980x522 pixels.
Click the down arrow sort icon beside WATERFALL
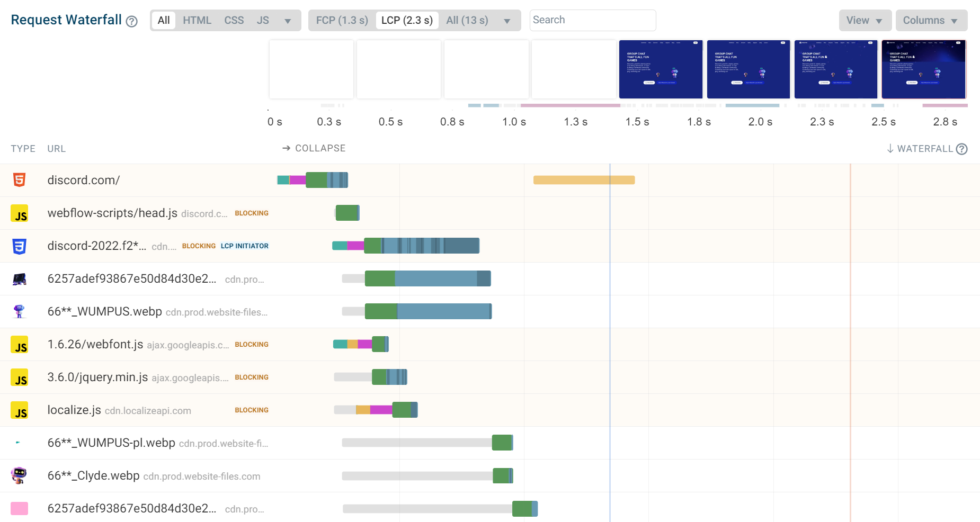pos(890,148)
